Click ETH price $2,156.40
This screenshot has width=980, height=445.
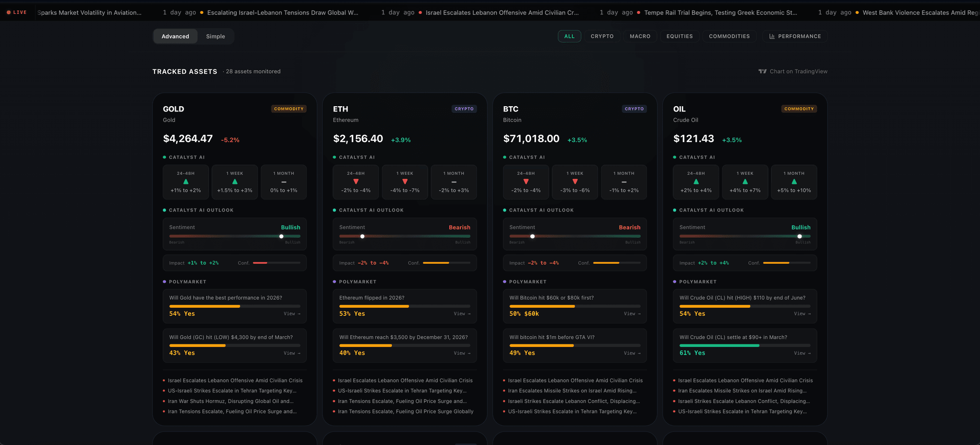point(358,139)
